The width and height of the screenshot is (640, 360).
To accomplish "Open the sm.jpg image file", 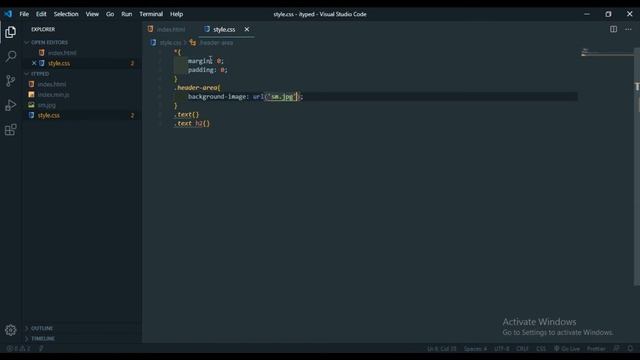I will [x=47, y=105].
